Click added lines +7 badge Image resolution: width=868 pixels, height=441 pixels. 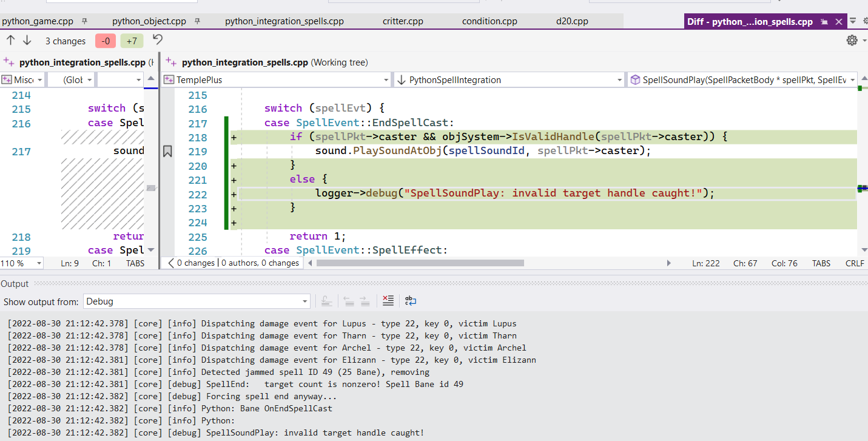coord(132,41)
